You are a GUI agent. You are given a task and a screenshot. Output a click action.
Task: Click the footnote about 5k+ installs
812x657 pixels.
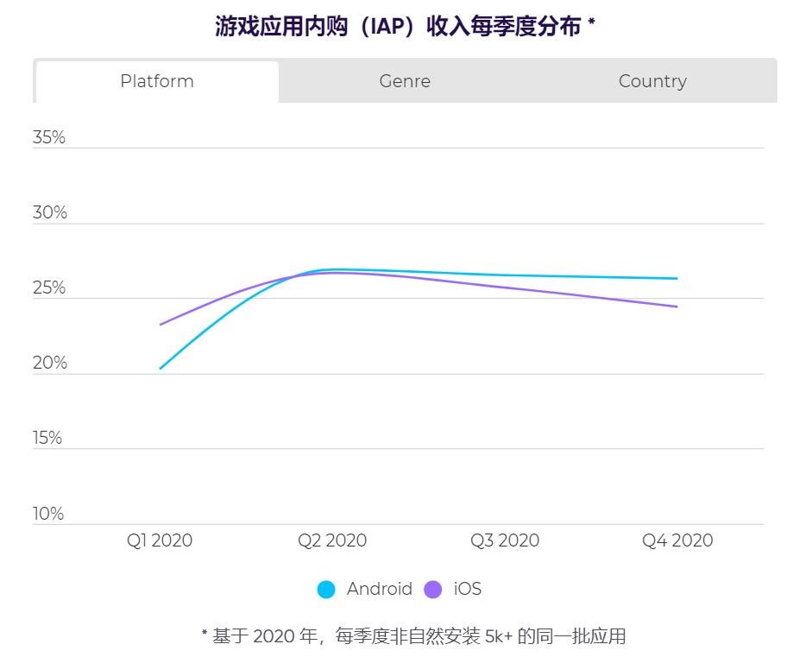click(x=414, y=635)
